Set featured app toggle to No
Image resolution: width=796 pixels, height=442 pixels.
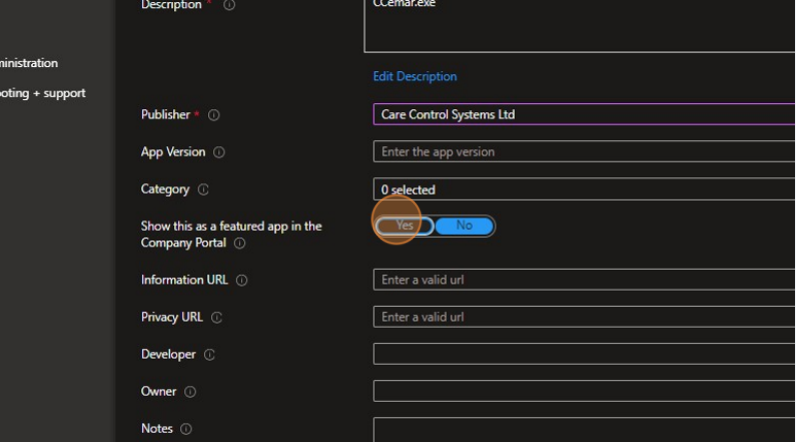(x=464, y=226)
